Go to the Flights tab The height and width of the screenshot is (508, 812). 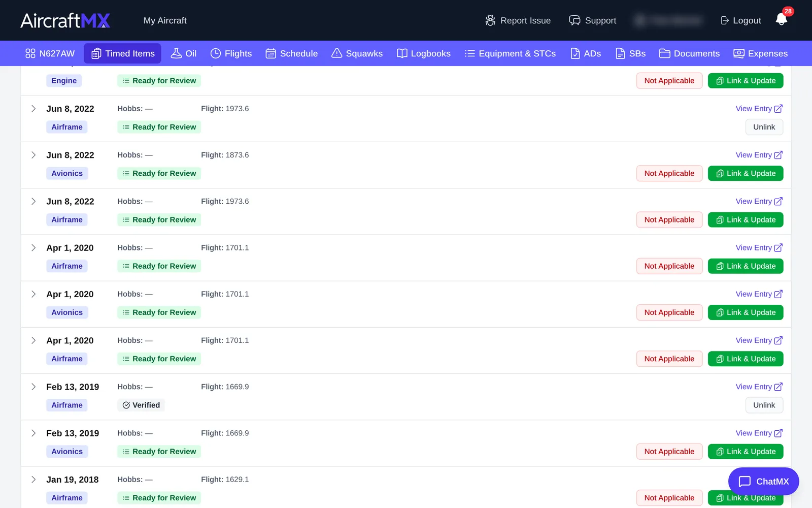click(x=231, y=53)
